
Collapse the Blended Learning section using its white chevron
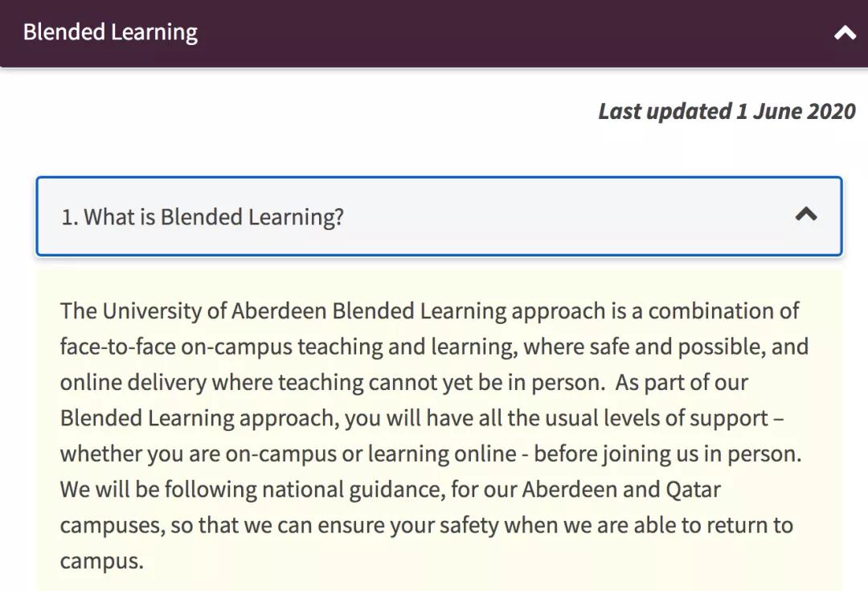[x=844, y=33]
